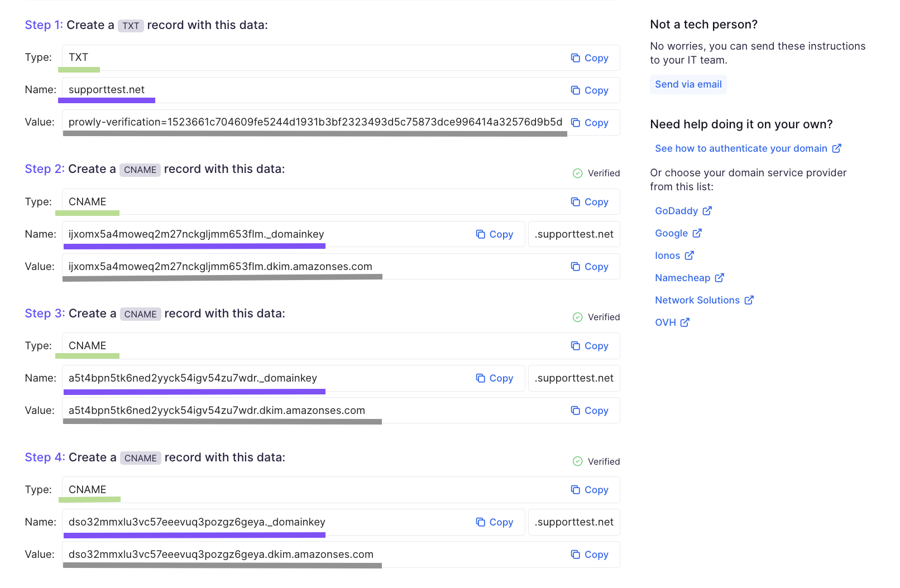Open the Google provider link
The image size is (900, 588).
pos(678,233)
